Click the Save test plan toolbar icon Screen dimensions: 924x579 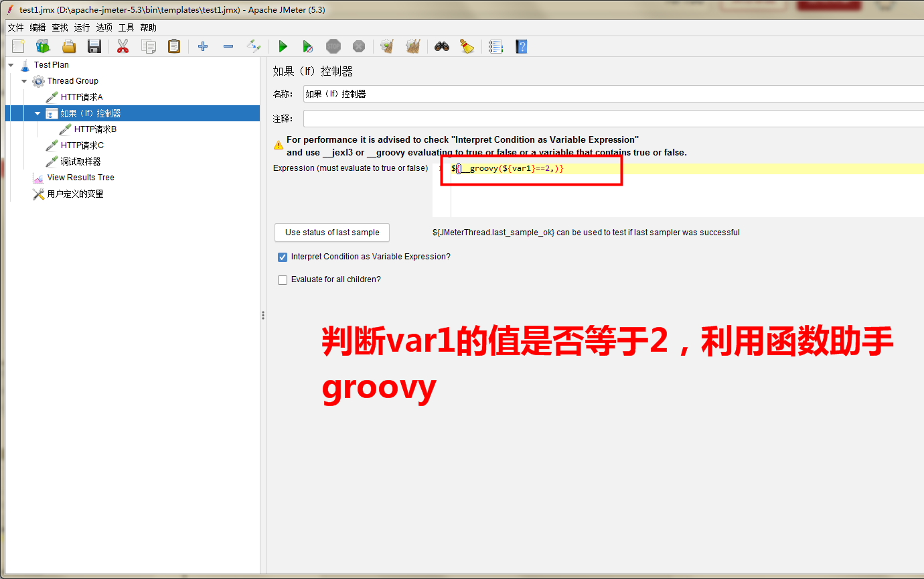[x=94, y=46]
